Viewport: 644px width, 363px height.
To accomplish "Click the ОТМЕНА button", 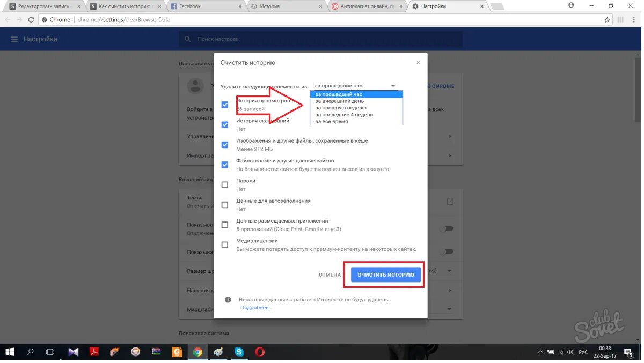I will pos(330,275).
